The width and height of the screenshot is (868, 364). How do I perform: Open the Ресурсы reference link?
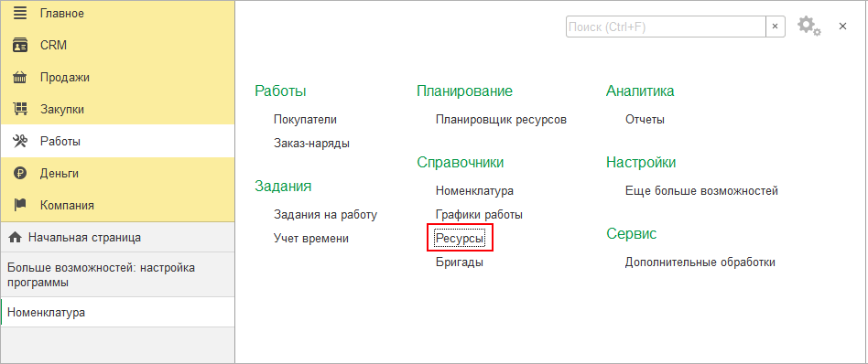coord(460,239)
